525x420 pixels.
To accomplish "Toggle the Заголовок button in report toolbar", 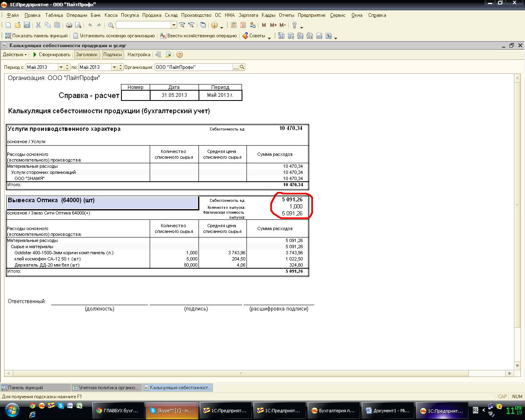I will point(87,55).
